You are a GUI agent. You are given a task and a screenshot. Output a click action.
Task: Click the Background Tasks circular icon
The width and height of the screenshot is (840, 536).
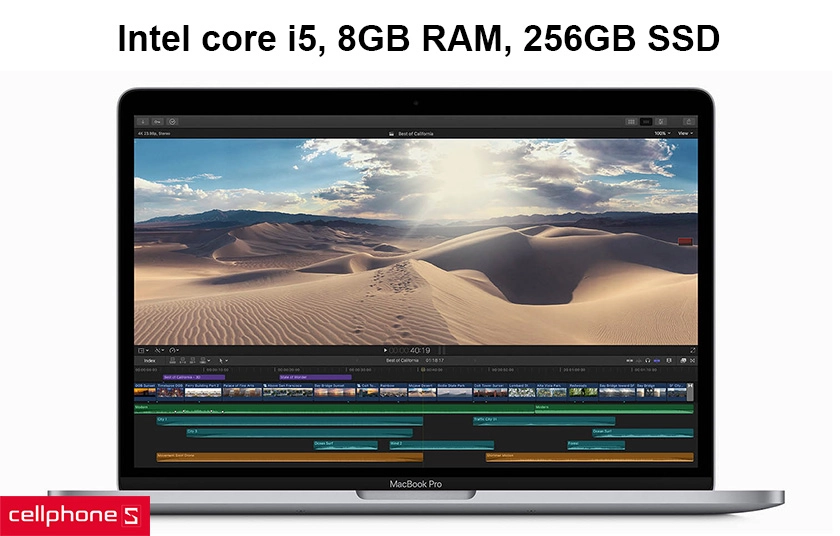tap(172, 121)
